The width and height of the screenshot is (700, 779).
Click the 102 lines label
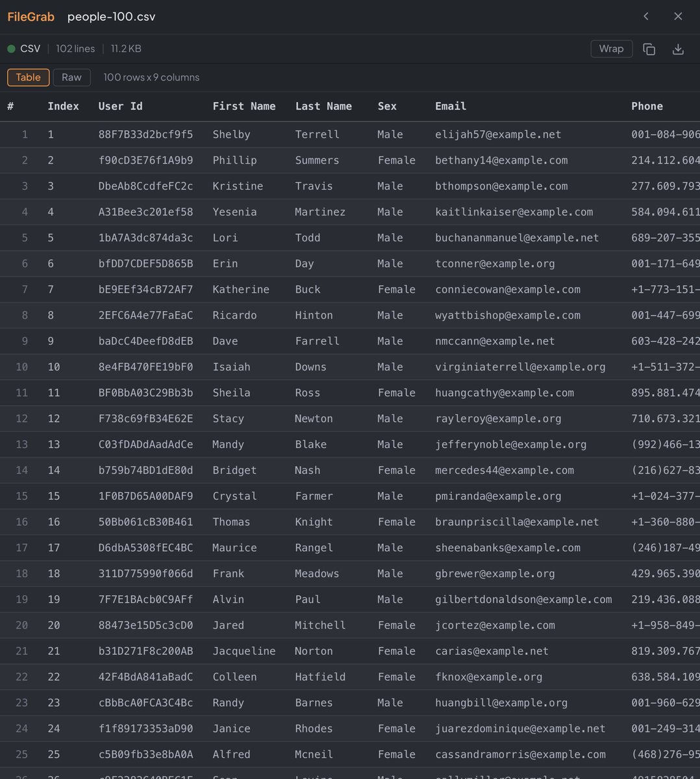(x=75, y=49)
